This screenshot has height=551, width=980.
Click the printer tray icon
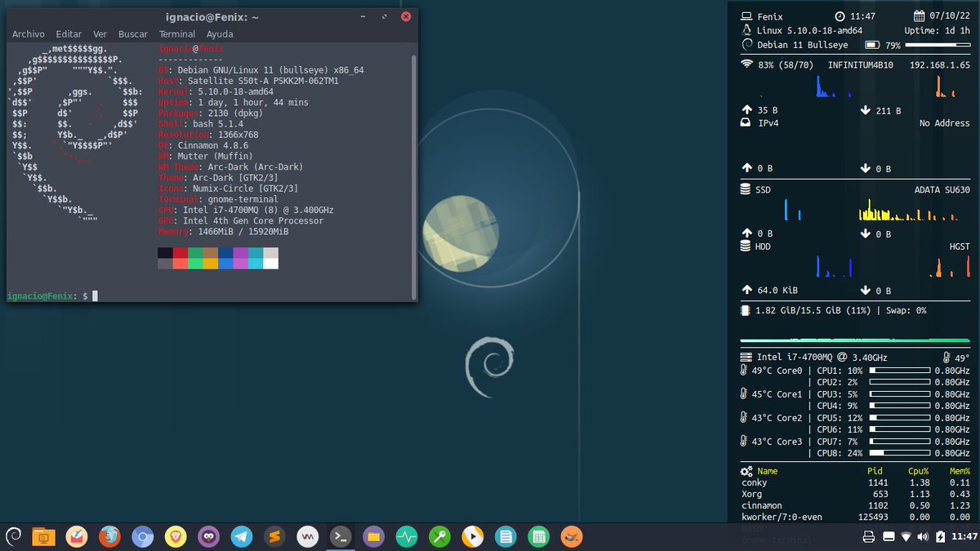pos(870,537)
